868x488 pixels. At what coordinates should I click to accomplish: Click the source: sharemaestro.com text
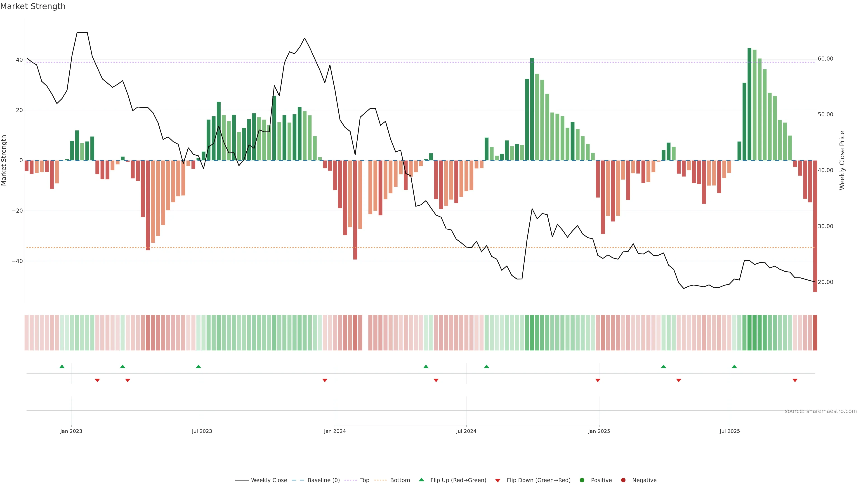(x=821, y=411)
